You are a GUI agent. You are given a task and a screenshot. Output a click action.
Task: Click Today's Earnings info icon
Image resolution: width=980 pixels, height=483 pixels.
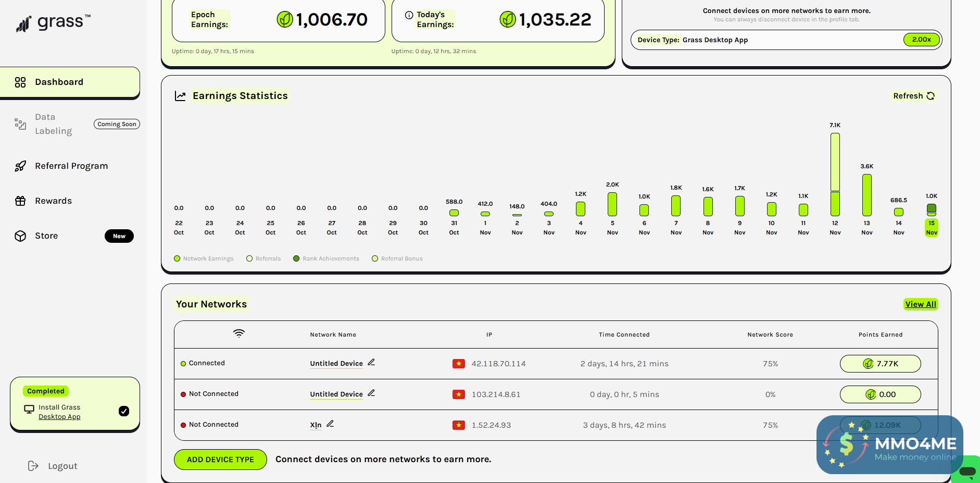point(409,15)
